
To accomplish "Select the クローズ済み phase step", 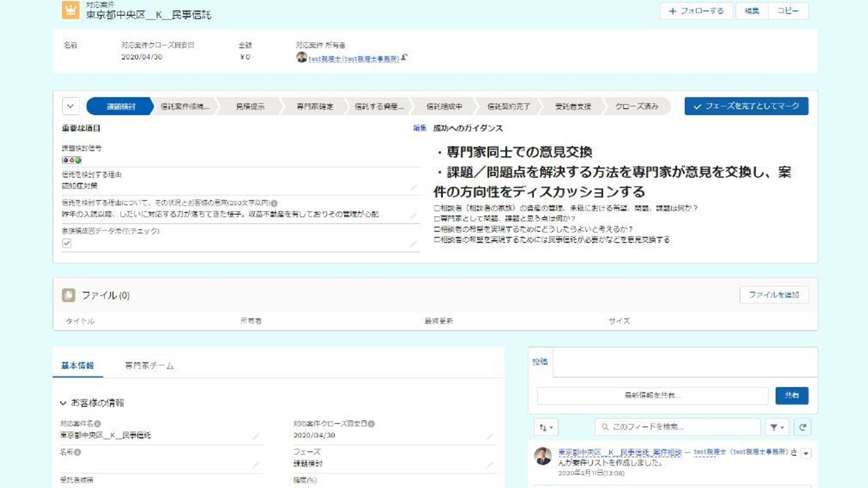I will pos(637,107).
